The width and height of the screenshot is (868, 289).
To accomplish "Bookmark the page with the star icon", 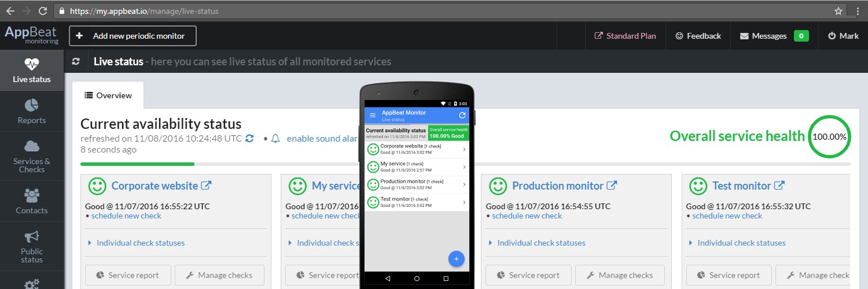I will [838, 11].
